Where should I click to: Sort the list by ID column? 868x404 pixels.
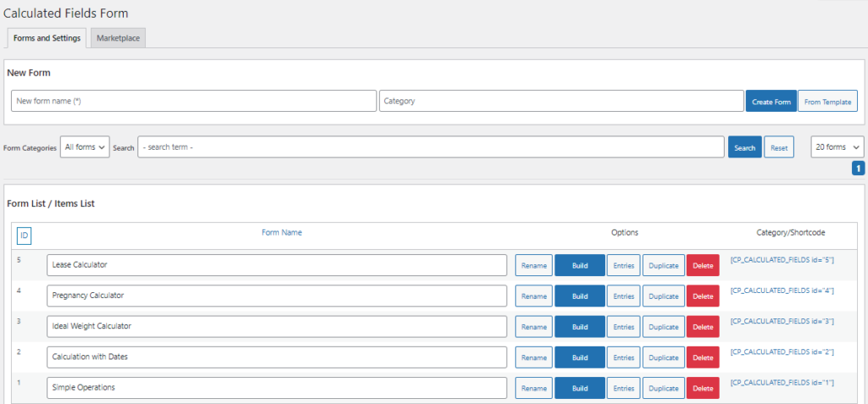point(24,235)
